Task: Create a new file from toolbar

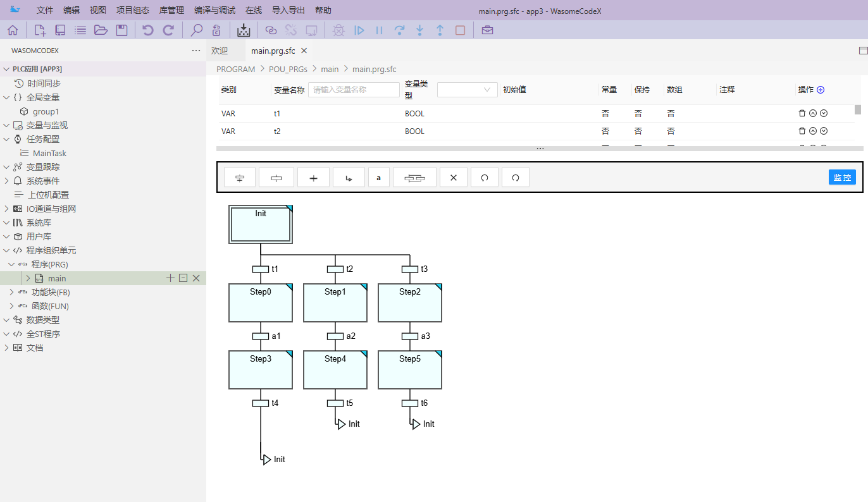Action: pyautogui.click(x=40, y=30)
